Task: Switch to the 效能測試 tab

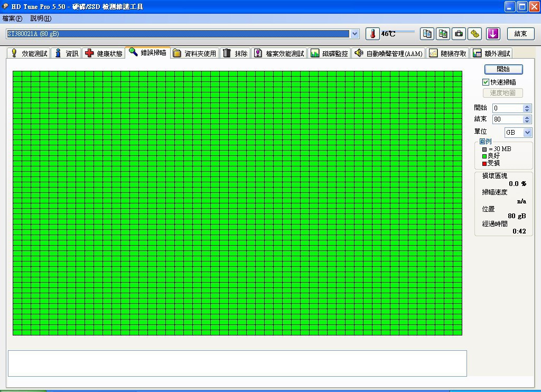Action: pyautogui.click(x=29, y=53)
